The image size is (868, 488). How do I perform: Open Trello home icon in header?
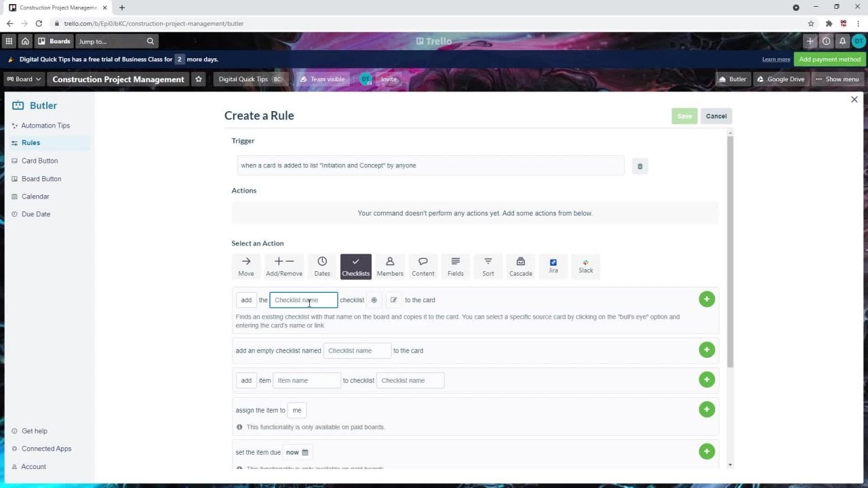[x=25, y=41]
